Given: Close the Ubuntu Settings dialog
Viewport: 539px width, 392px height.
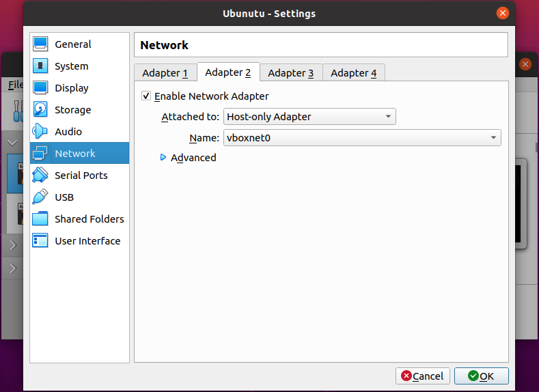Looking at the screenshot, I should [503, 13].
